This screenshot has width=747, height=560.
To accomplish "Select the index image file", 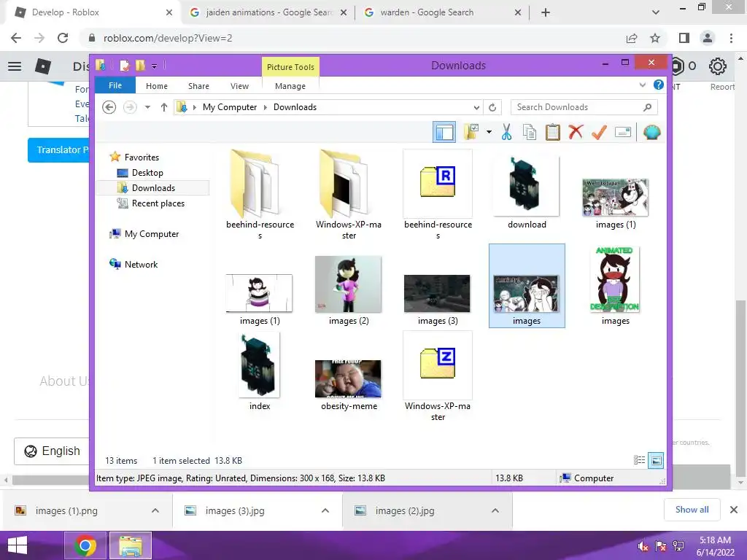I will tap(260, 371).
